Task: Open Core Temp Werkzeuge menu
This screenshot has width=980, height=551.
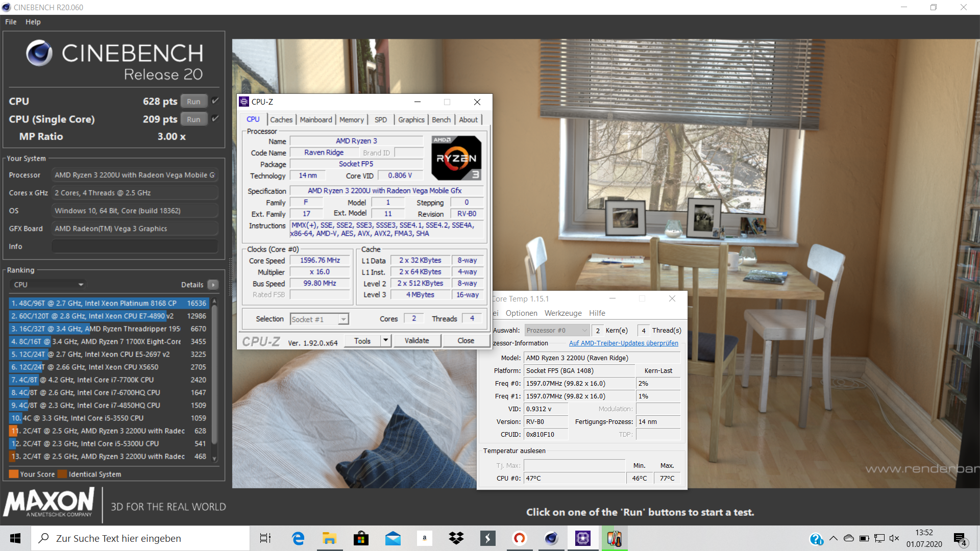Action: pyautogui.click(x=563, y=313)
